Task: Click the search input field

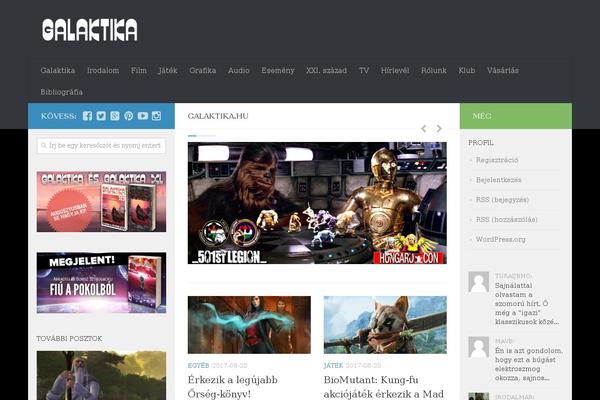Action: coord(101,145)
